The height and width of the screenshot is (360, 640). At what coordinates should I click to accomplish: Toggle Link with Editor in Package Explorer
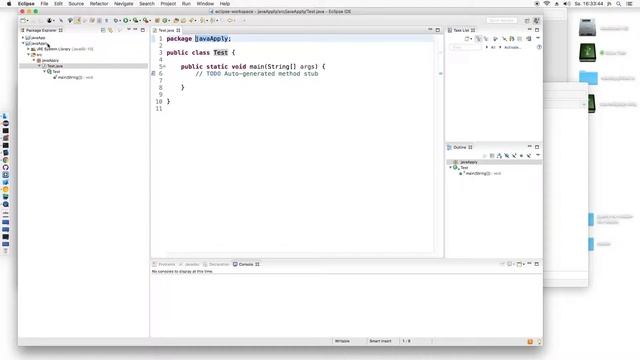110,30
